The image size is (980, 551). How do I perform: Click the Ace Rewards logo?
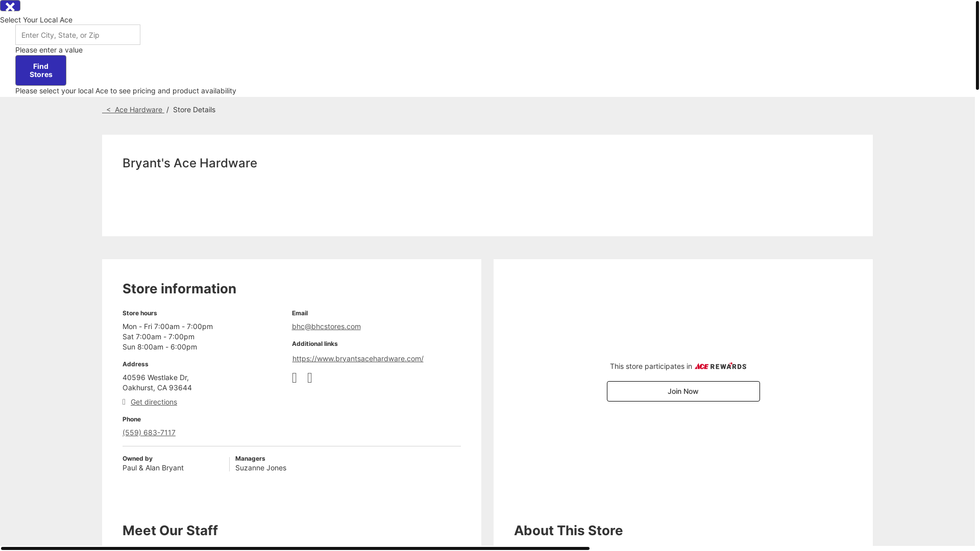[720, 366]
